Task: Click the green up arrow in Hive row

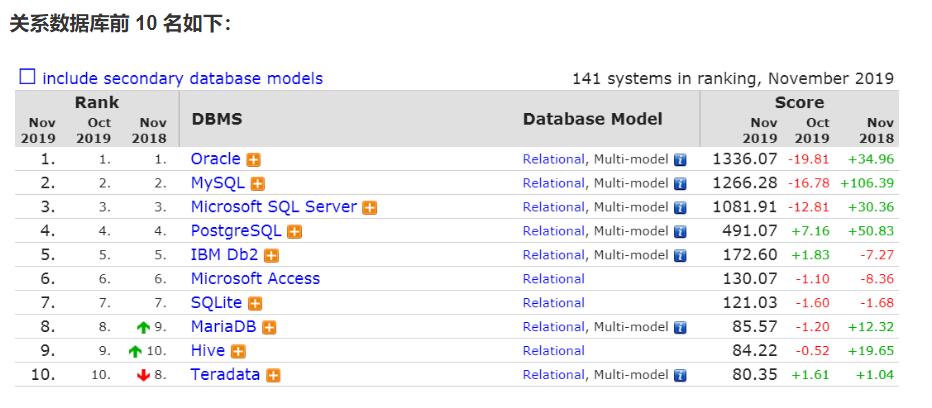Action: [x=135, y=351]
